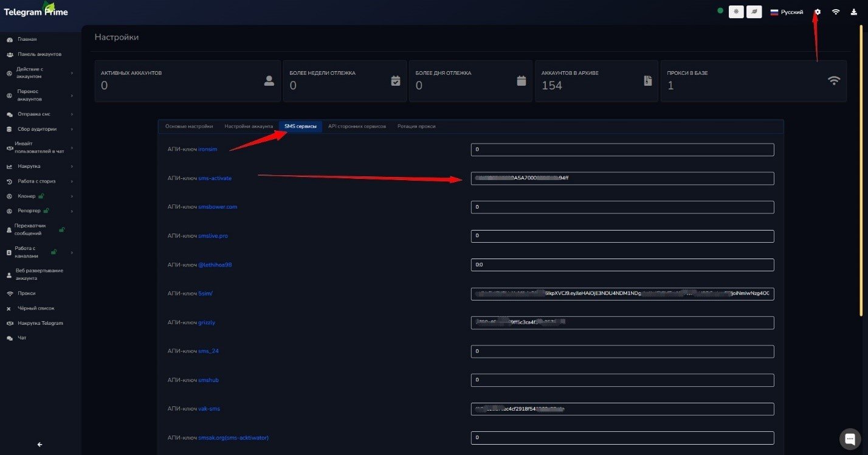868x455 pixels.
Task: Expand Инвайт пользователей в чат submenu
Action: 39,147
